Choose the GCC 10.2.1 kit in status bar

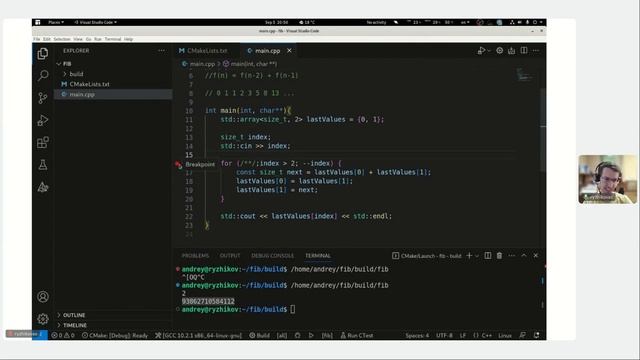[x=198, y=336]
